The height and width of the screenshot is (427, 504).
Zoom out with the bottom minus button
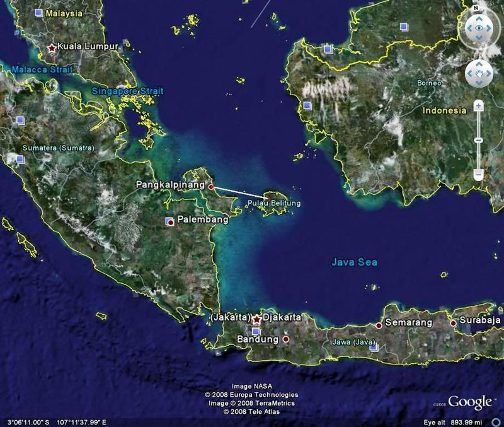point(479,173)
